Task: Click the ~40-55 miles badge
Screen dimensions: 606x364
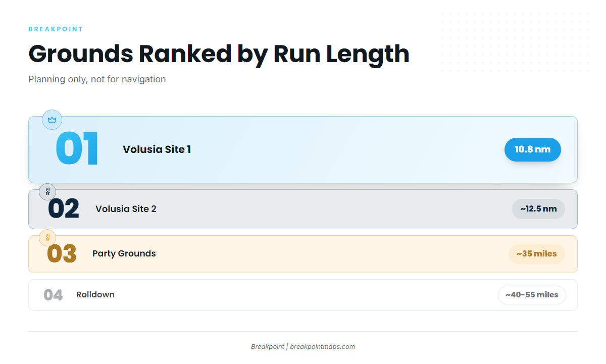Action: pos(532,295)
